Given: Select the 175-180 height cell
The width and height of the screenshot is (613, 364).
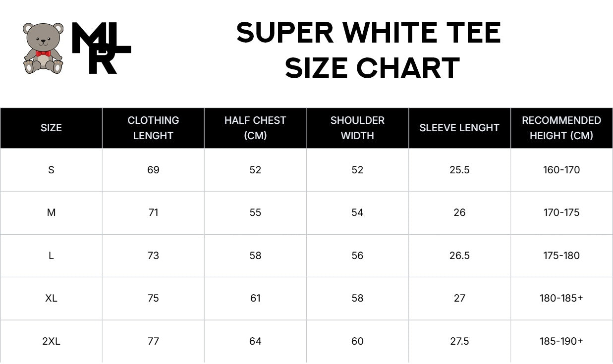Looking at the screenshot, I should (561, 256).
